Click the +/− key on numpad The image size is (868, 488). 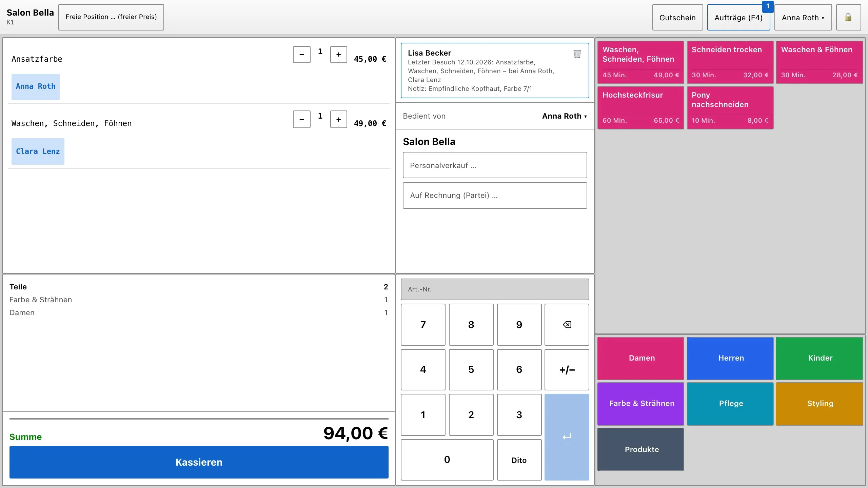(567, 370)
